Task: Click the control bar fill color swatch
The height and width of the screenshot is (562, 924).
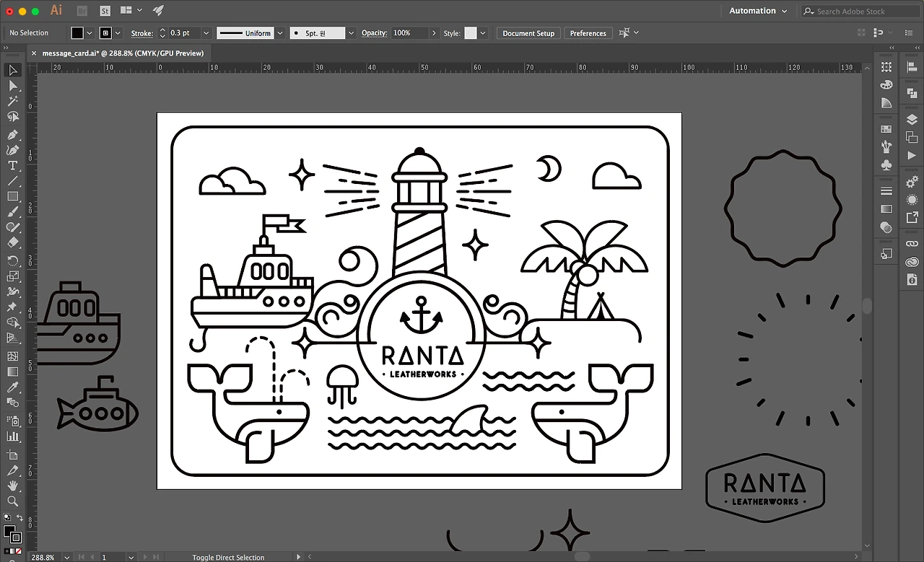Action: [78, 33]
